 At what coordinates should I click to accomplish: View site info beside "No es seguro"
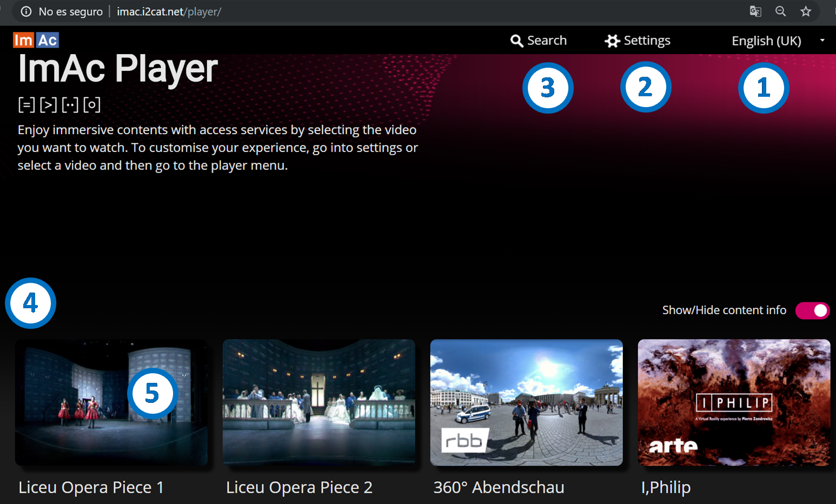pyautogui.click(x=26, y=11)
